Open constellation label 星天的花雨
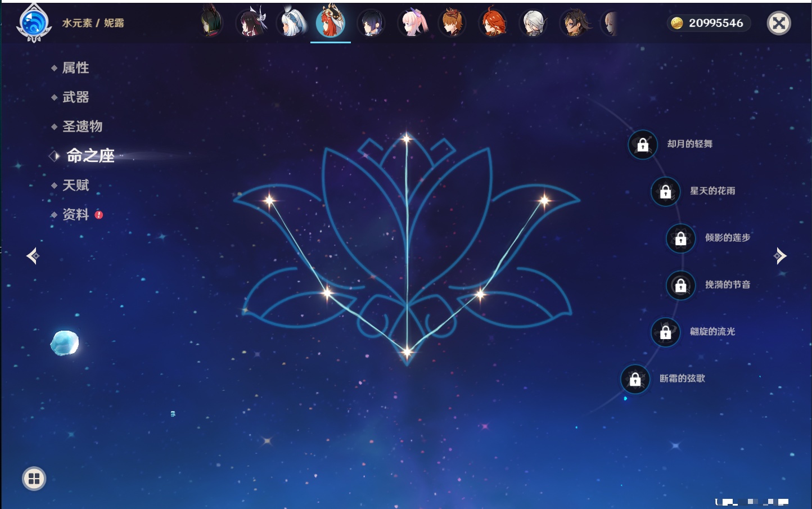 pyautogui.click(x=712, y=191)
